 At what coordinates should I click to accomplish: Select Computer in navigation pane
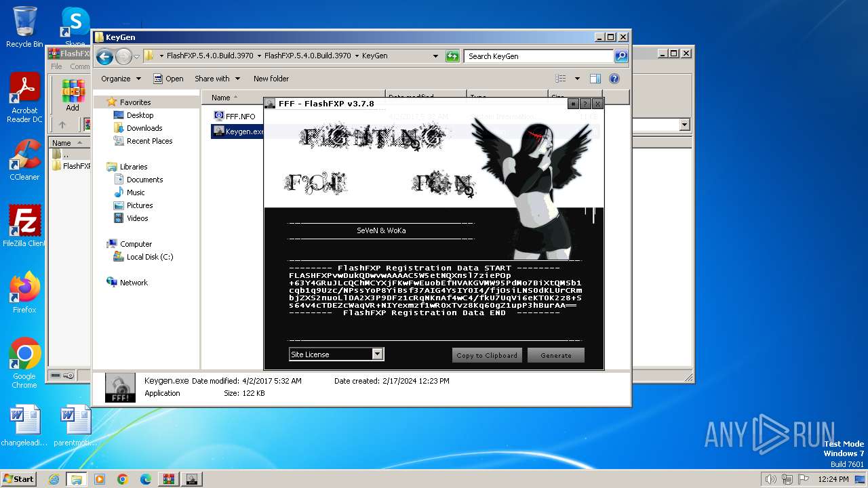(136, 244)
